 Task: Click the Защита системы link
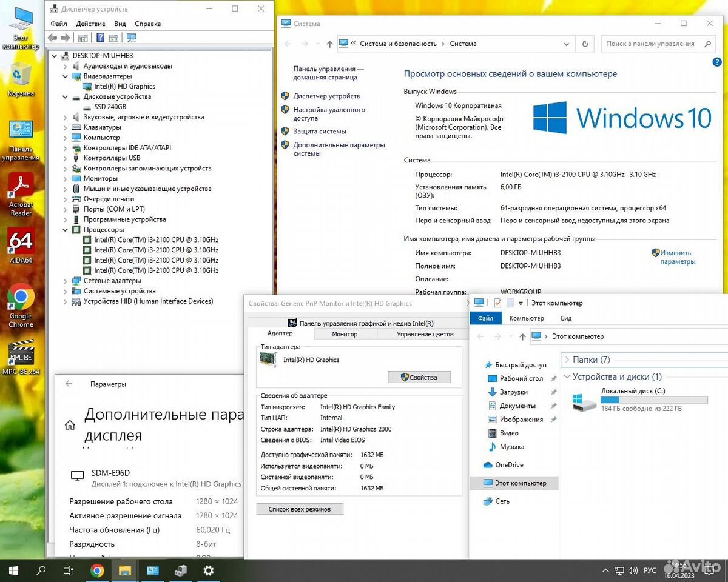click(x=320, y=131)
